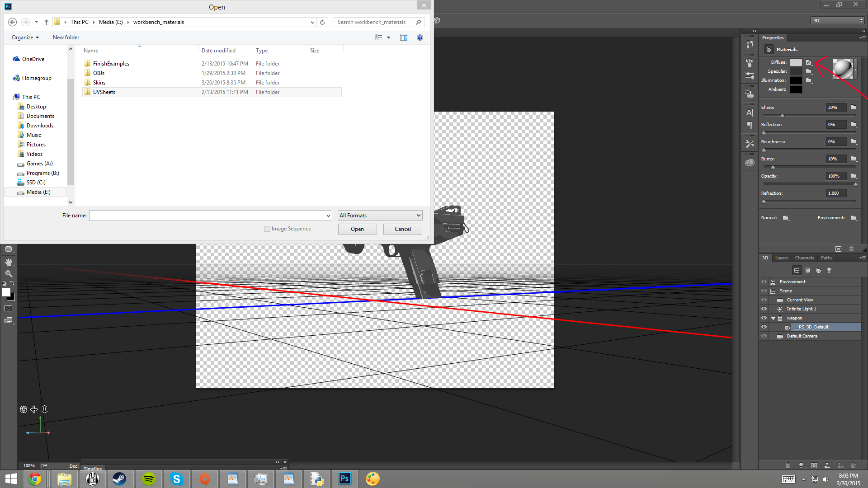The width and height of the screenshot is (868, 488).
Task: Toggle visibility of the weapon mesh
Action: tap(764, 318)
